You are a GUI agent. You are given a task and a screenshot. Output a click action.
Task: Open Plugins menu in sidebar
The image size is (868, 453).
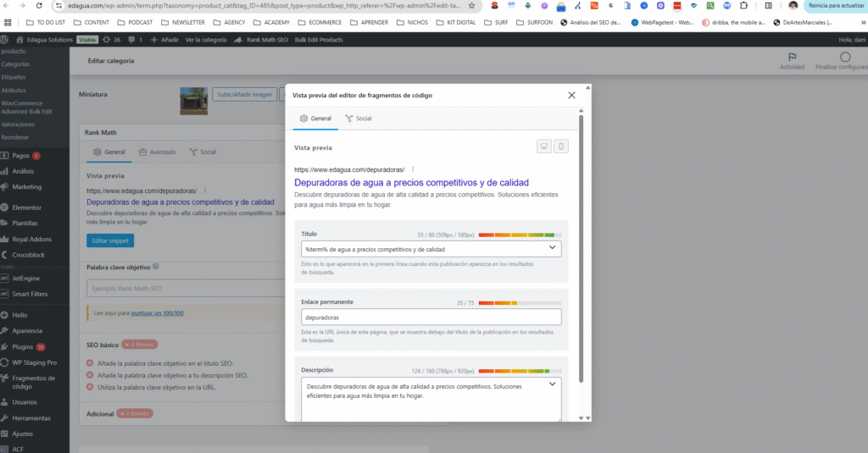click(x=21, y=347)
